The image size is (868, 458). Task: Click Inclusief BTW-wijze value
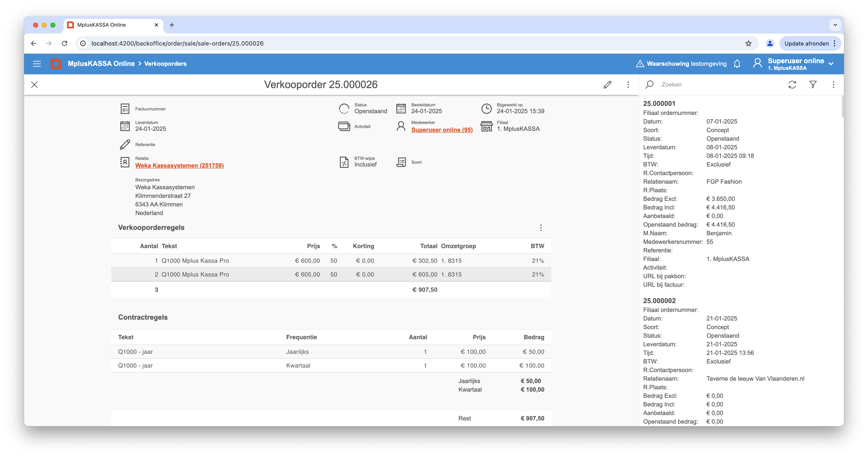pos(365,165)
